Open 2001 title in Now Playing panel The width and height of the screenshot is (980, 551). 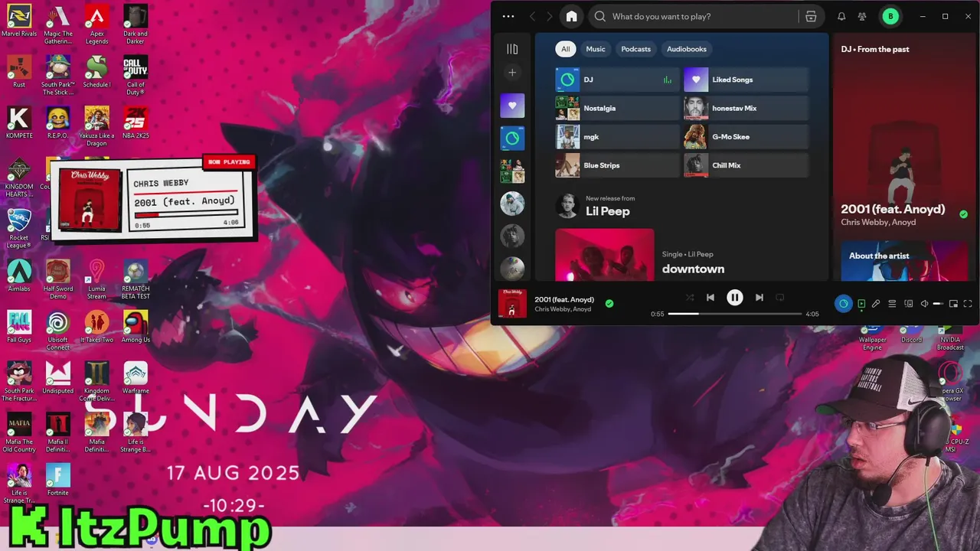pyautogui.click(x=893, y=209)
